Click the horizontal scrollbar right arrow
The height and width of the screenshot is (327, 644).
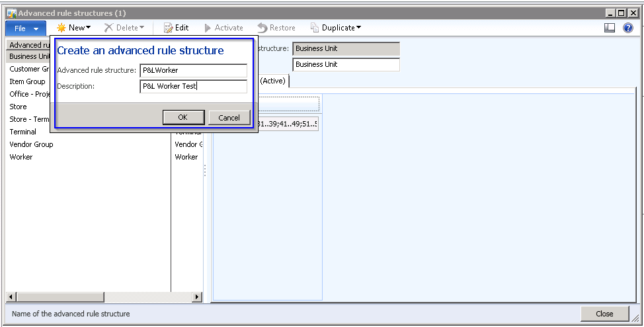(197, 297)
